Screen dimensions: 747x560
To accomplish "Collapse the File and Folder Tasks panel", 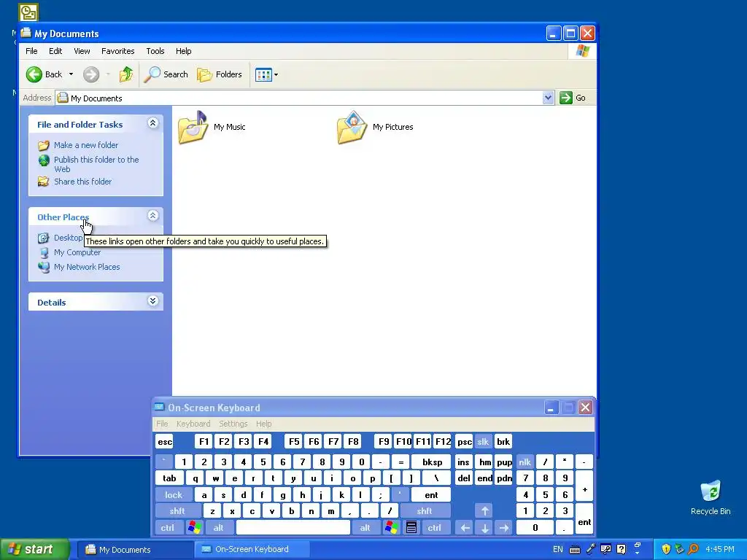I will pyautogui.click(x=152, y=123).
